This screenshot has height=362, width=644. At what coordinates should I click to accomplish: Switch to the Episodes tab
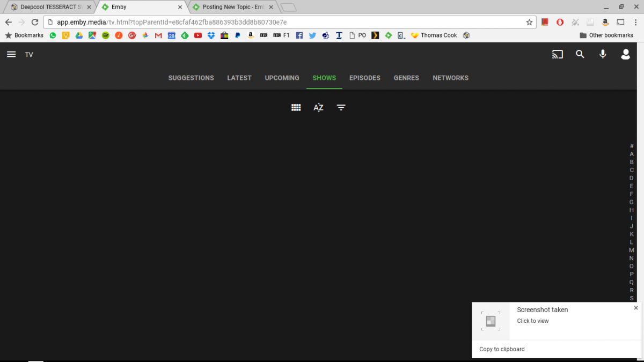click(365, 78)
